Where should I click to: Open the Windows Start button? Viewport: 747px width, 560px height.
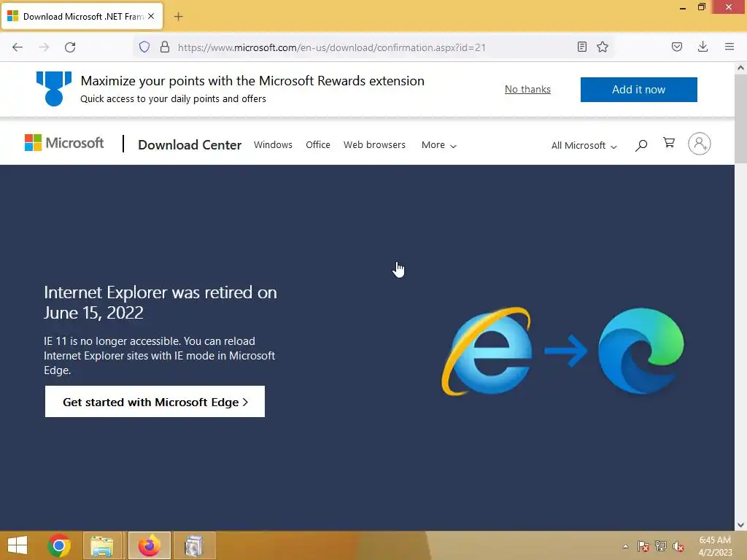coord(18,545)
